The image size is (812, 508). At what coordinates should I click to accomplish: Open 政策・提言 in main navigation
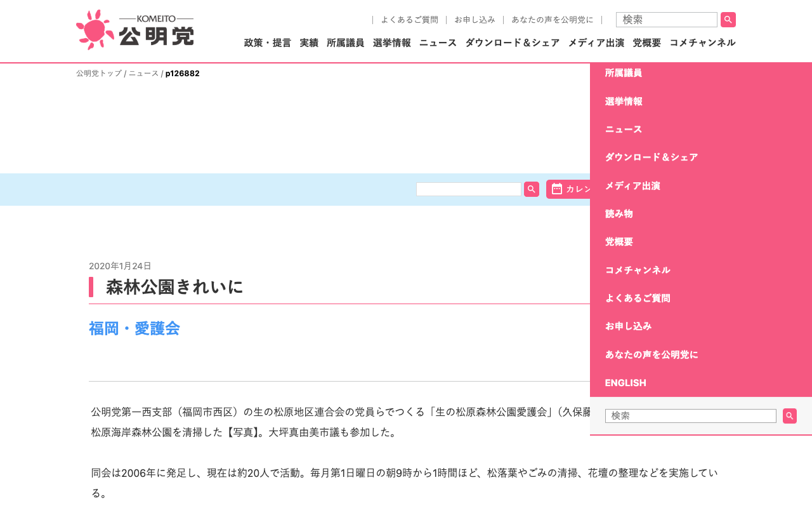(x=268, y=43)
